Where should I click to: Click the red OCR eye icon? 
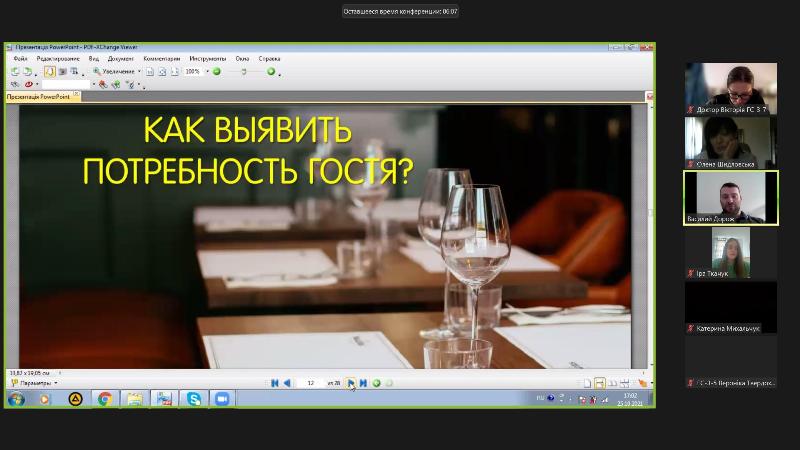29,84
